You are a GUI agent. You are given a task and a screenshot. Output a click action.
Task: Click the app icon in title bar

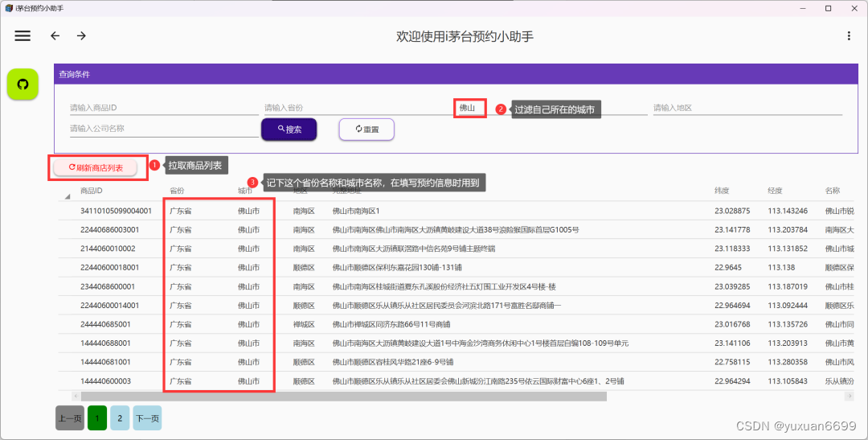coord(8,8)
